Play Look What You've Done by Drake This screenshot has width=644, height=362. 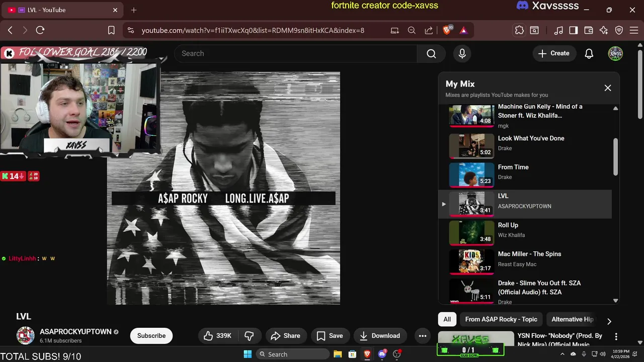pos(525,145)
